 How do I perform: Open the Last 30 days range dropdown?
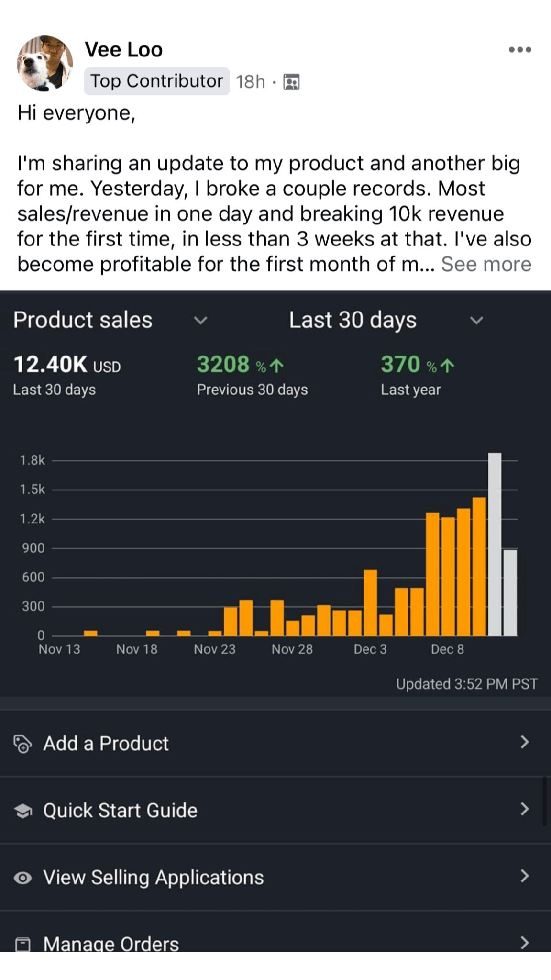tap(476, 320)
